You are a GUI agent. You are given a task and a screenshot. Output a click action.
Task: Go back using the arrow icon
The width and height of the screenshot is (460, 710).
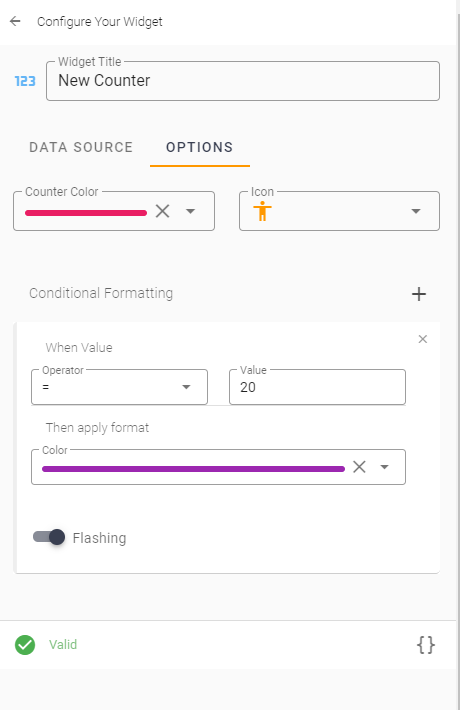15,21
